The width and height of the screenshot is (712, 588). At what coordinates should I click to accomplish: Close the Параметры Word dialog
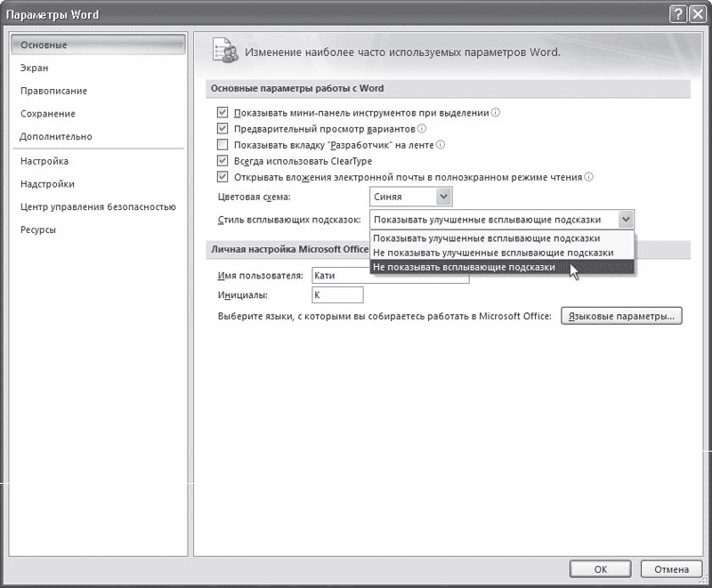(698, 14)
